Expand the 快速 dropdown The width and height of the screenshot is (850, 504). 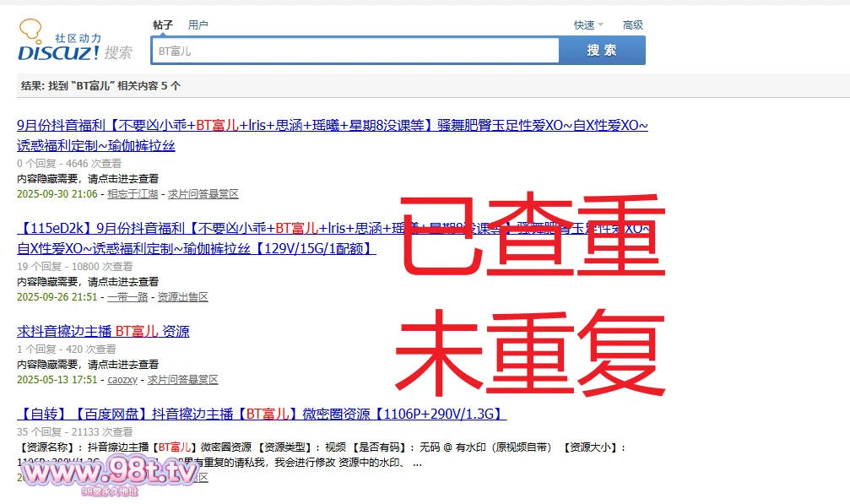(x=588, y=25)
